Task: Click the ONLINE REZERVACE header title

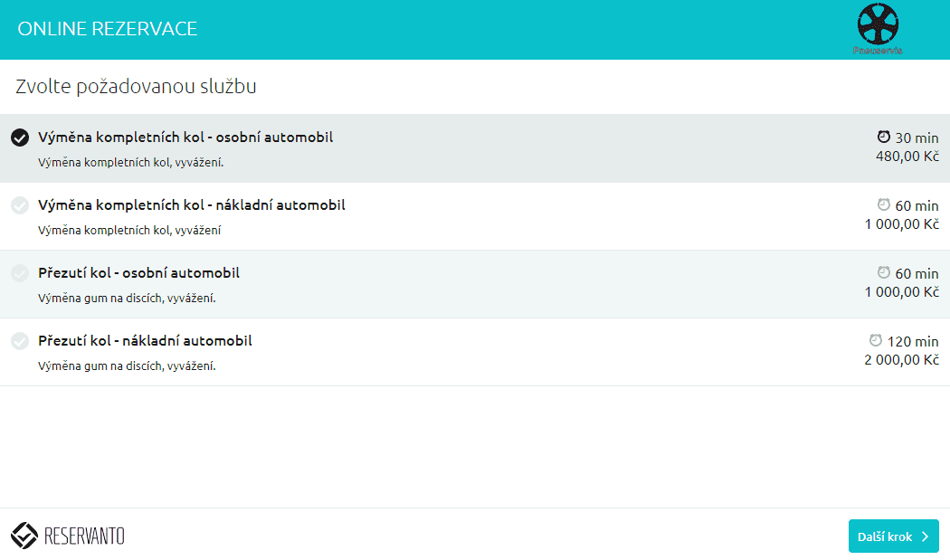Action: pos(107,29)
